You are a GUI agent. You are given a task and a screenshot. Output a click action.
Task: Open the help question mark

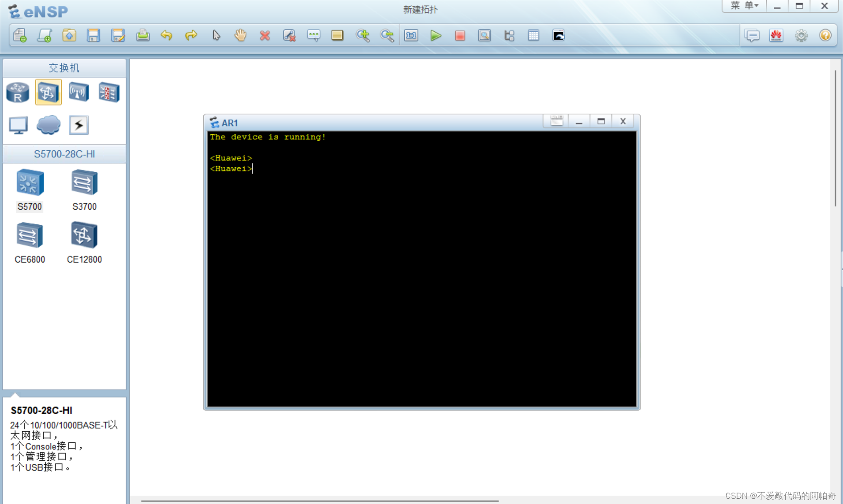(x=825, y=35)
